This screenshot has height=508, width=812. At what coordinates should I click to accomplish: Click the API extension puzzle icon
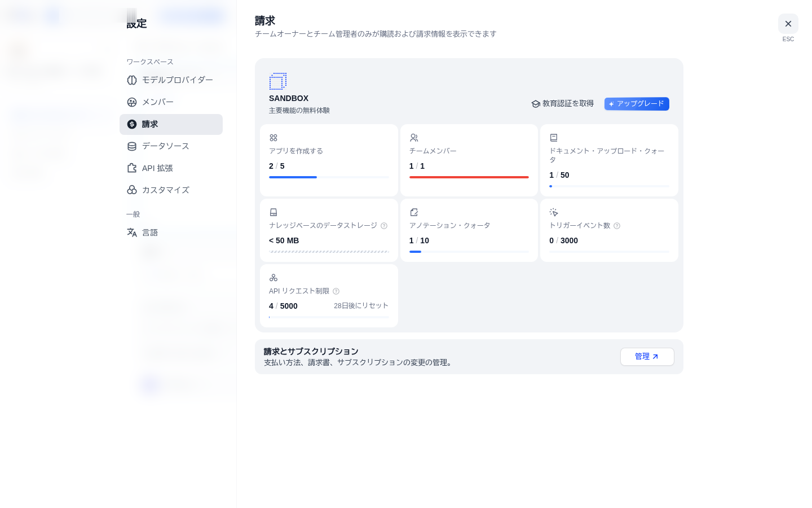click(132, 168)
